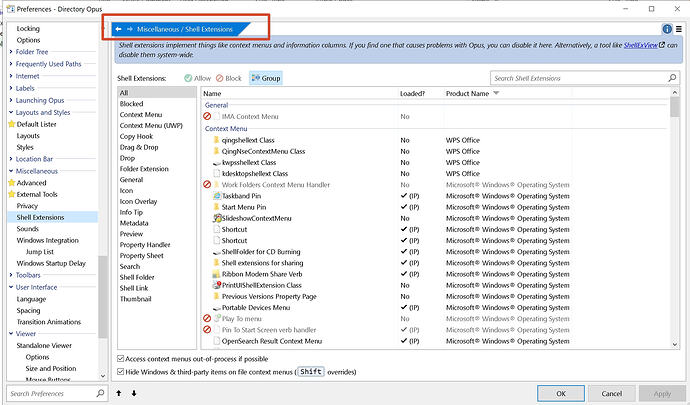690x405 pixels.
Task: Sort by the Product Name column header
Action: point(465,93)
